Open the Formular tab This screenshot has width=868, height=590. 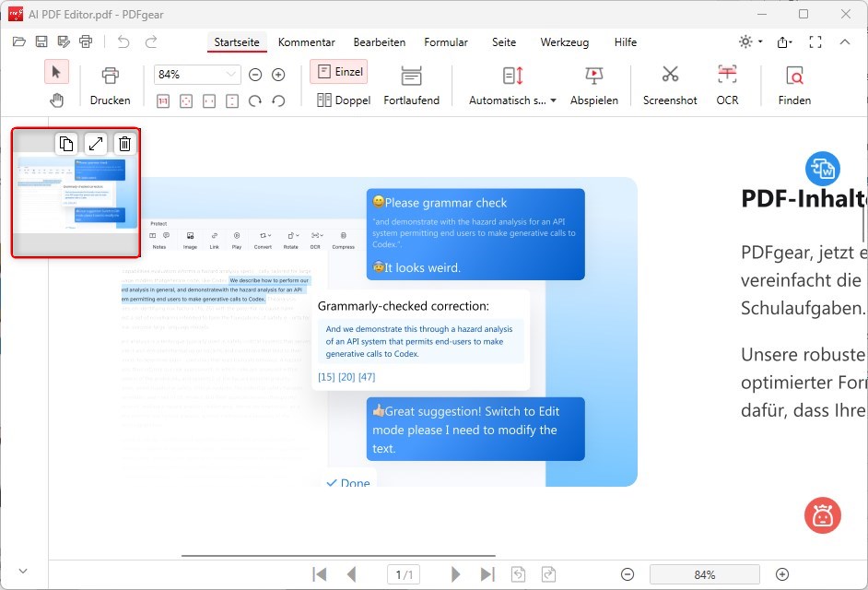click(x=446, y=42)
